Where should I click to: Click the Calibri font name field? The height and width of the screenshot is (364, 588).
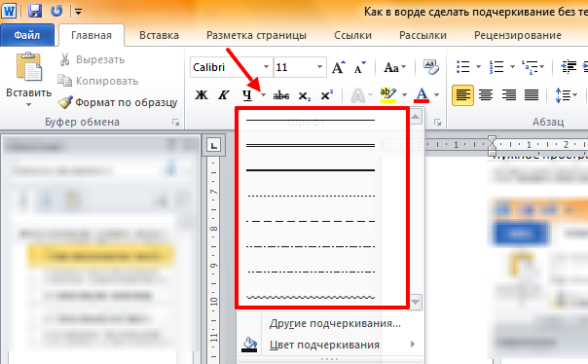coord(226,67)
